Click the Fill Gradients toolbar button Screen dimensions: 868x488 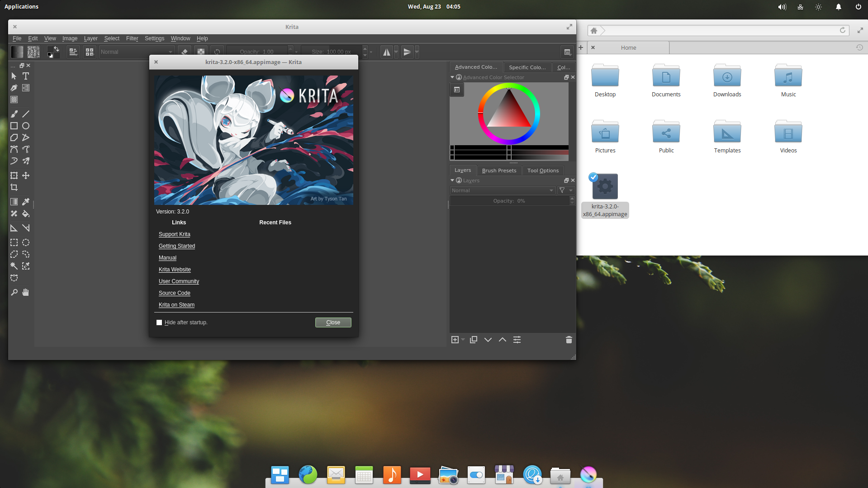pos(17,52)
